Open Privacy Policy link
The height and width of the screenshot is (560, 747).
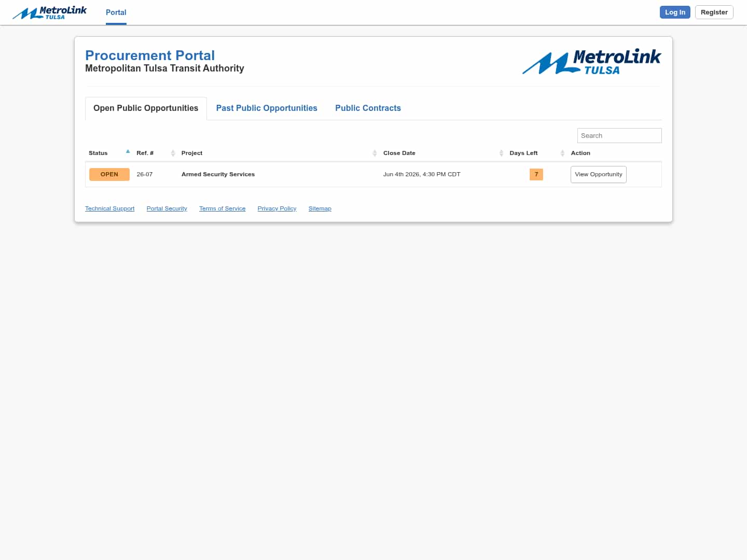pyautogui.click(x=277, y=208)
